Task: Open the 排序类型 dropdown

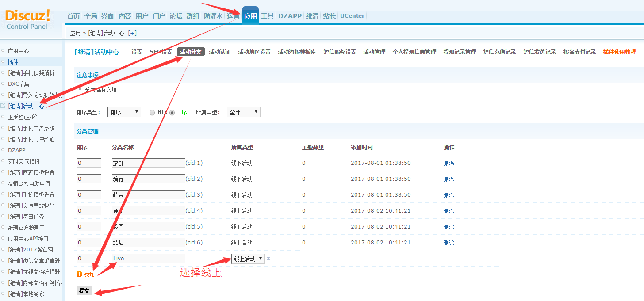Action: point(124,112)
